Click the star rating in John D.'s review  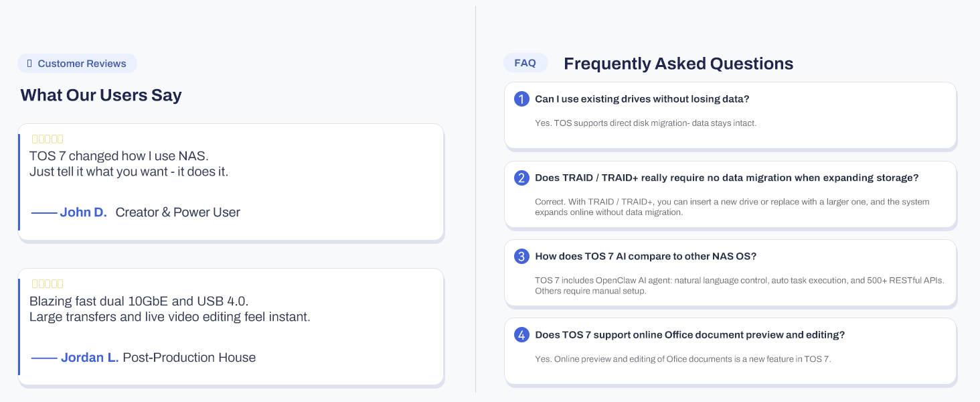(x=48, y=139)
